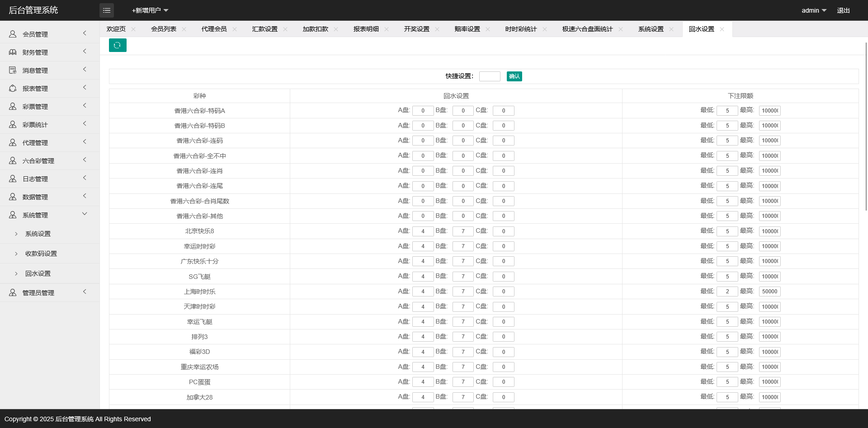The image size is (868, 428).
Task: Click the green refresh icon button
Action: (118, 45)
